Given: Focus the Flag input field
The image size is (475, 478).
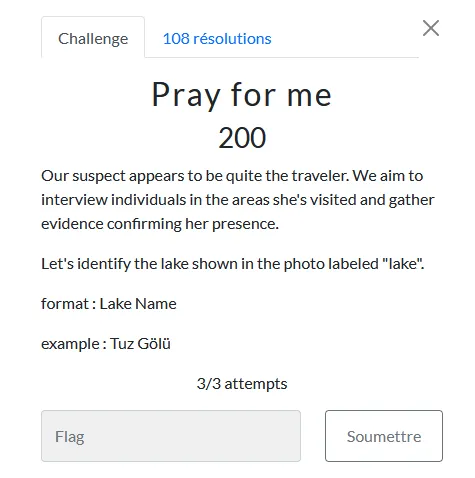Looking at the screenshot, I should pyautogui.click(x=171, y=436).
